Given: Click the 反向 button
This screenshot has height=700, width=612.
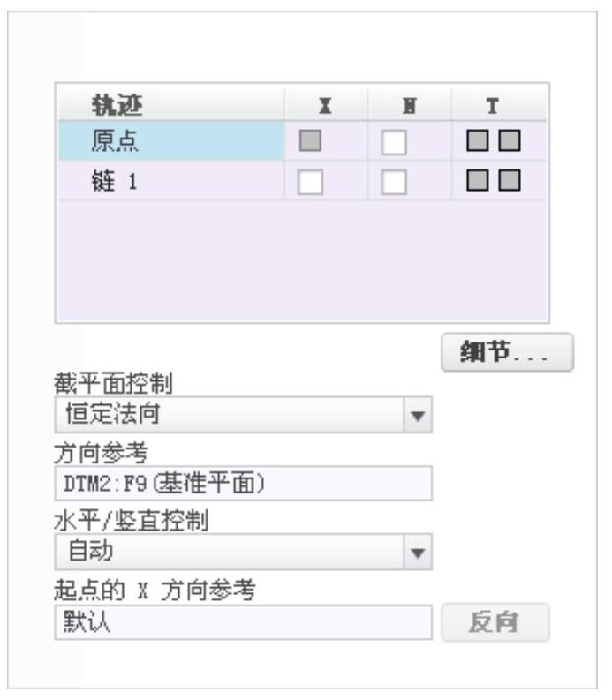Looking at the screenshot, I should [495, 622].
